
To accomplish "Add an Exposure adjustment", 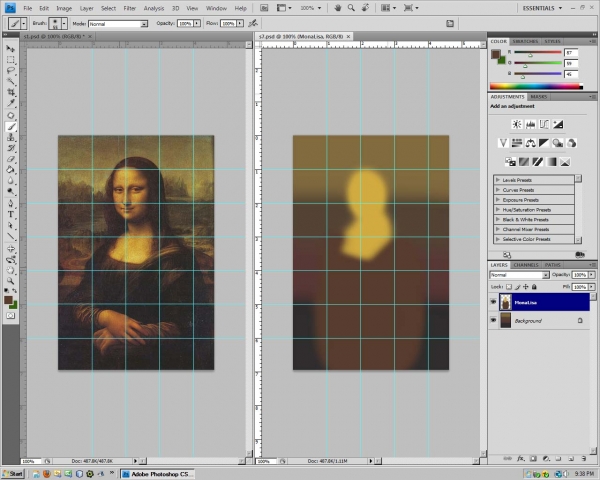I will pyautogui.click(x=558, y=124).
